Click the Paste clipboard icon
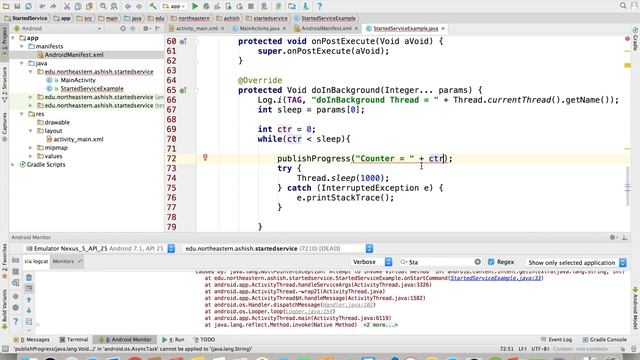Viewport: 640px width, 360px height. 89,6
